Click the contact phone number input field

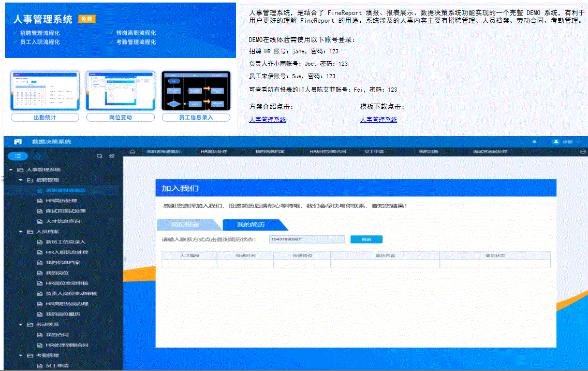pyautogui.click(x=306, y=239)
